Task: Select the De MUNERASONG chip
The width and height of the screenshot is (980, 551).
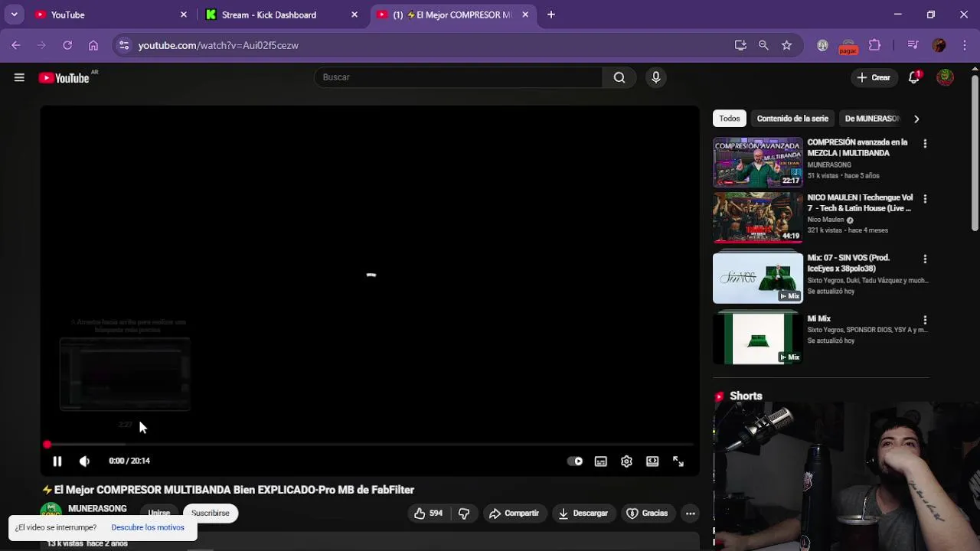Action: (x=872, y=119)
